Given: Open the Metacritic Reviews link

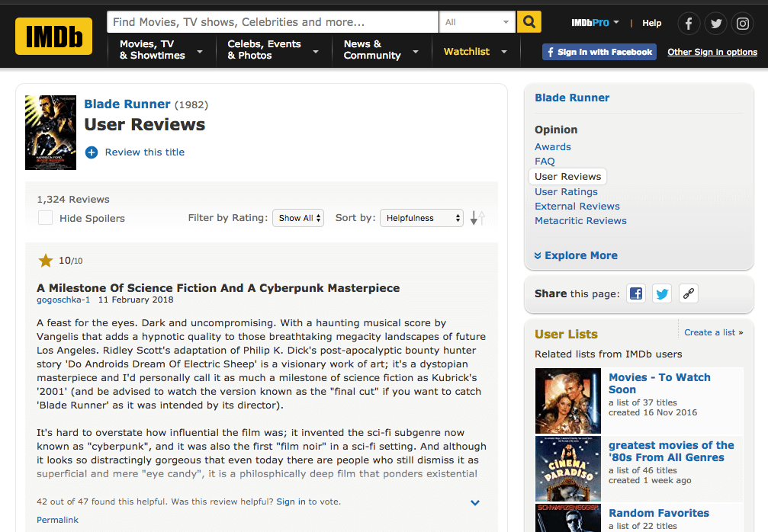Looking at the screenshot, I should [580, 221].
